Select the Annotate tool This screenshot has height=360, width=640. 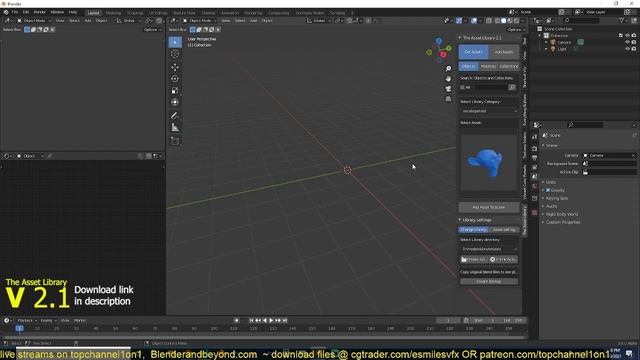click(x=175, y=116)
